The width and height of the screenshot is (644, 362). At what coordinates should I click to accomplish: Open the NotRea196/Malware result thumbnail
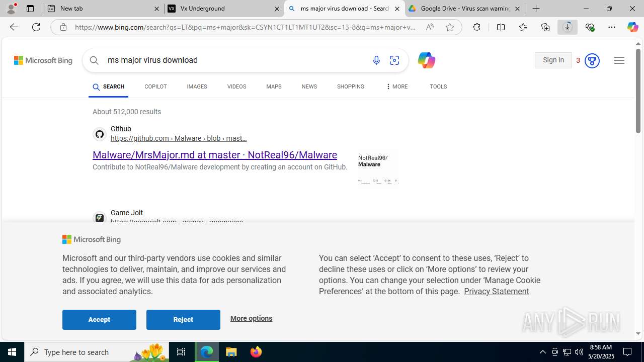378,168
